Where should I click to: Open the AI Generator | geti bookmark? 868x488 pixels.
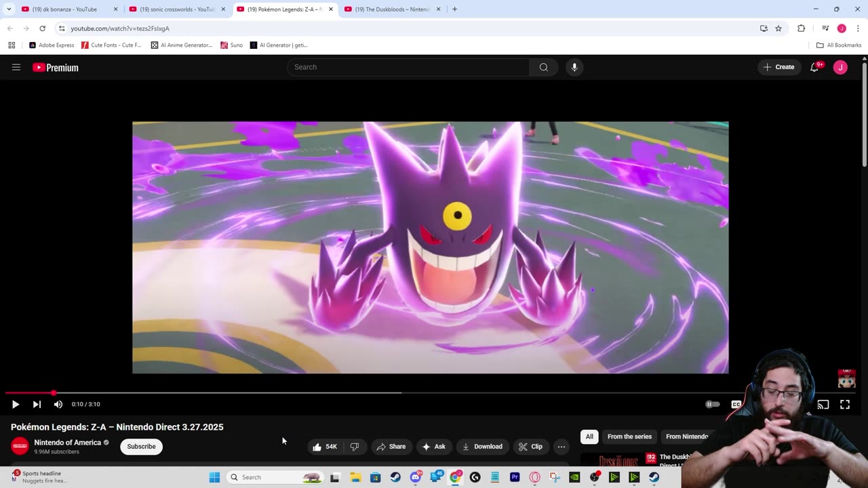pos(279,45)
